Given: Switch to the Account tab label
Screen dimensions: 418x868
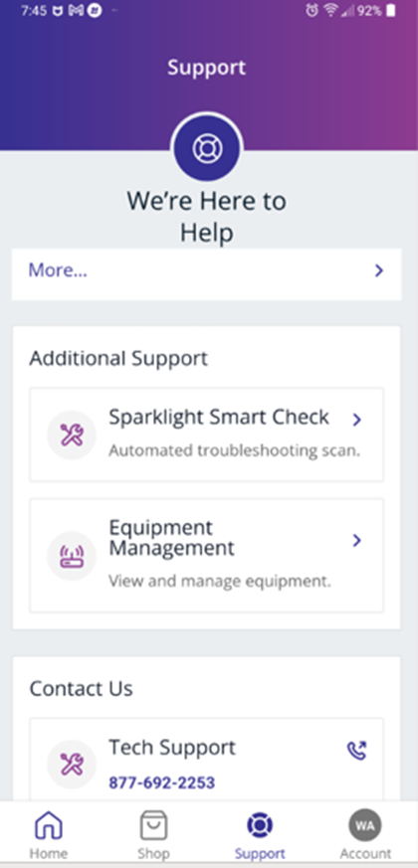Looking at the screenshot, I should 365,854.
